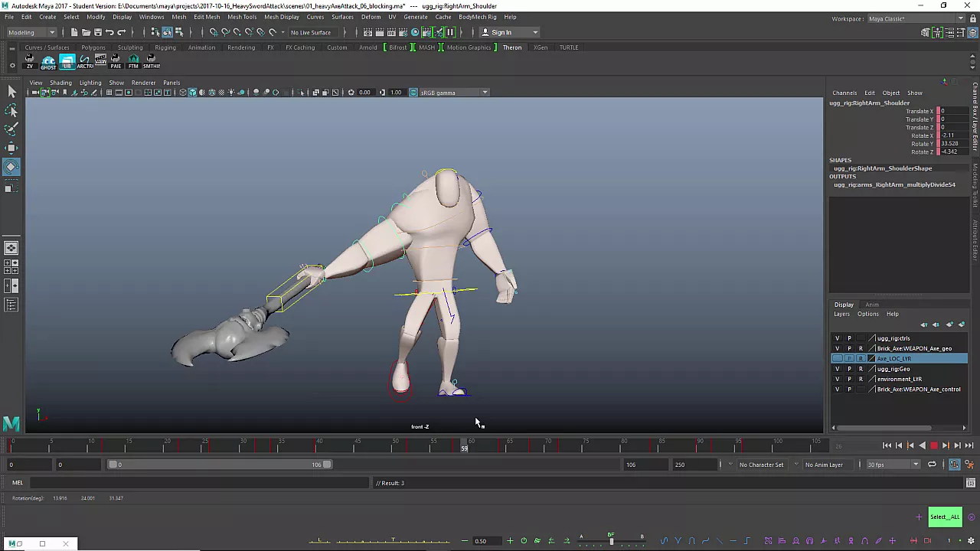980x551 pixels.
Task: Toggle reference R for Brick_Axe:WEAPON_Axe_geo layer
Action: (861, 348)
